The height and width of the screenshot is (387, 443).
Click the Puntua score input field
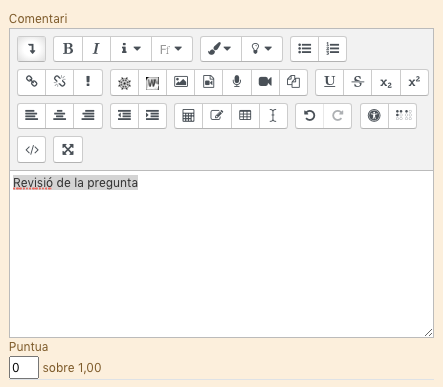point(24,368)
